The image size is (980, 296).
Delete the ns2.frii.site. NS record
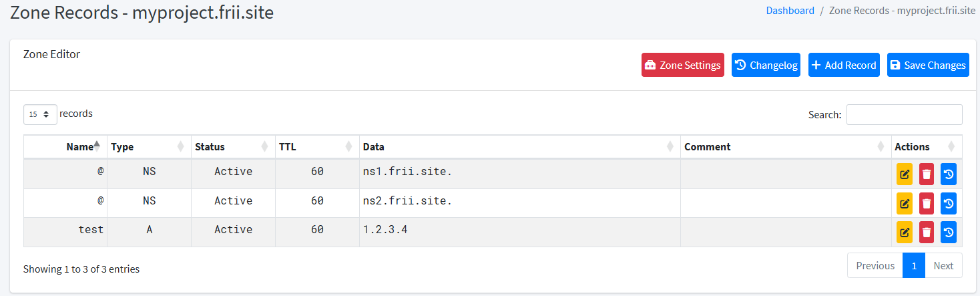[927, 203]
